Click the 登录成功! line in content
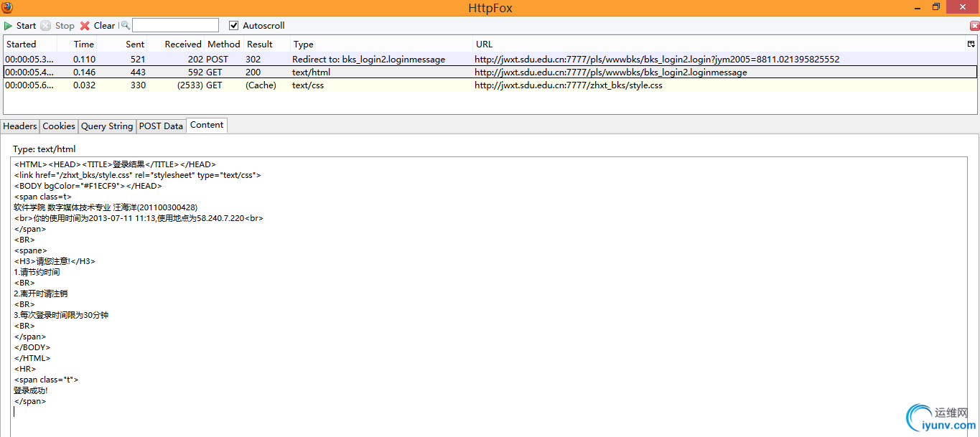This screenshot has width=980, height=437. (31, 390)
